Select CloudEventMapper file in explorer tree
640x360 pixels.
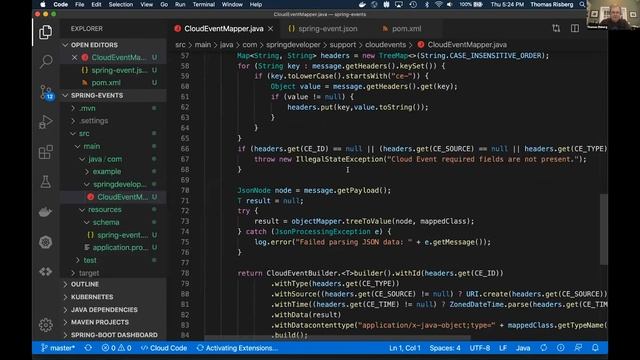pyautogui.click(x=113, y=197)
